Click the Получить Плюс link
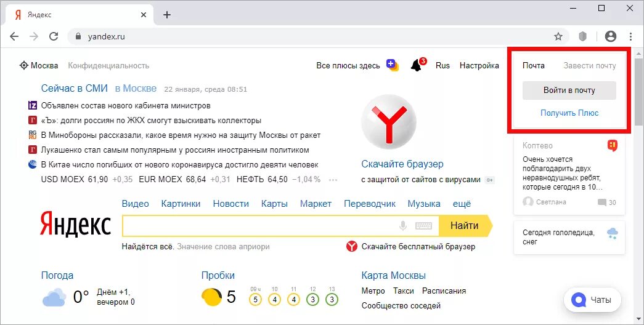The width and height of the screenshot is (644, 325). (x=569, y=113)
